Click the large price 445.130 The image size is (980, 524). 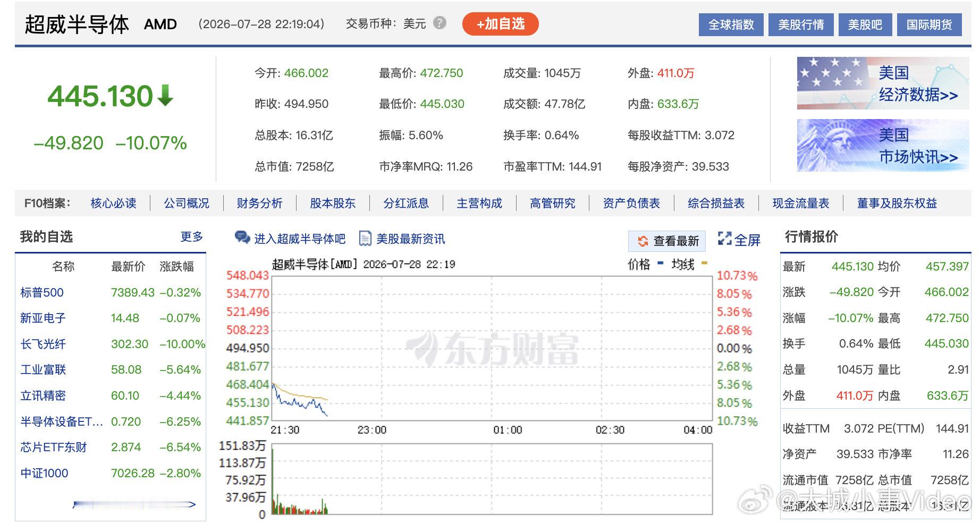point(100,96)
